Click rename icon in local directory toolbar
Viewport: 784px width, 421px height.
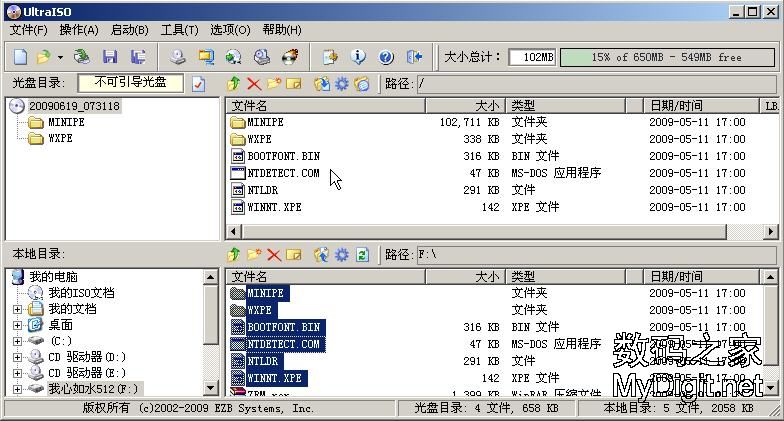coord(294,254)
